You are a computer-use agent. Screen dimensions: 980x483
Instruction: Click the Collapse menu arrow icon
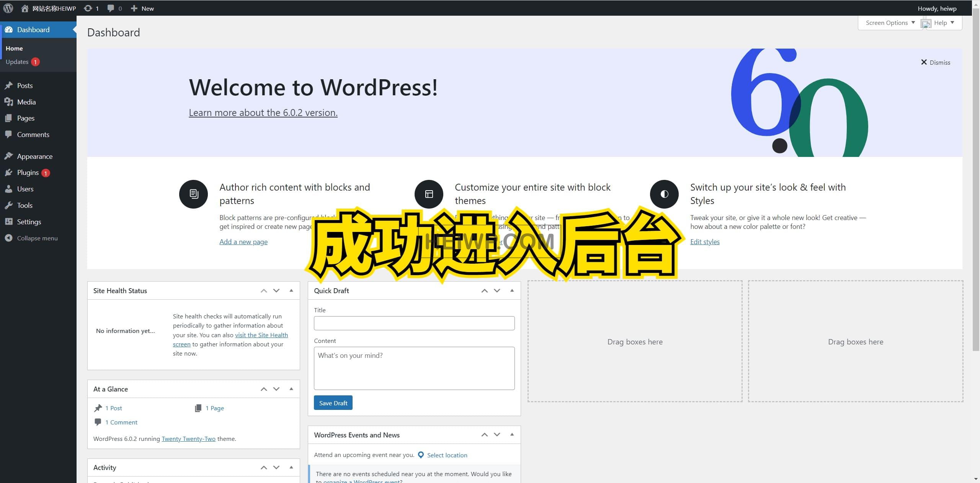click(9, 238)
